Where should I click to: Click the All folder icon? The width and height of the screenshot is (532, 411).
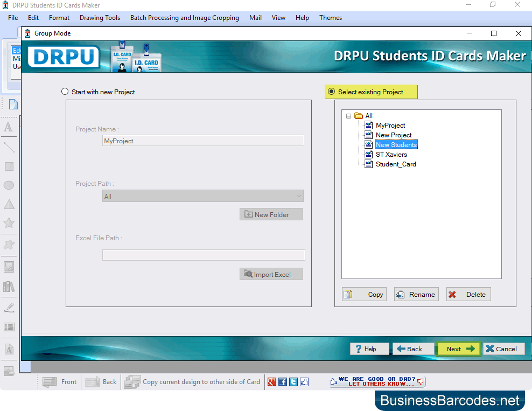pos(359,116)
